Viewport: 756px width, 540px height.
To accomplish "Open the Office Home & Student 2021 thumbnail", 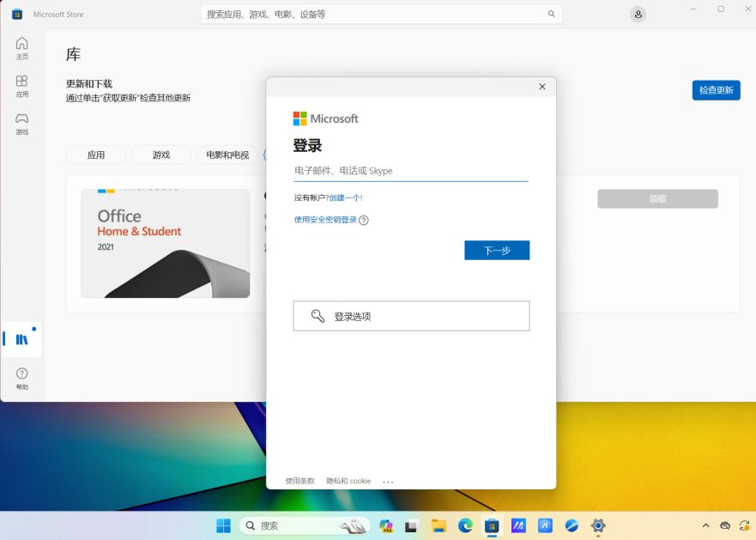I will click(166, 243).
